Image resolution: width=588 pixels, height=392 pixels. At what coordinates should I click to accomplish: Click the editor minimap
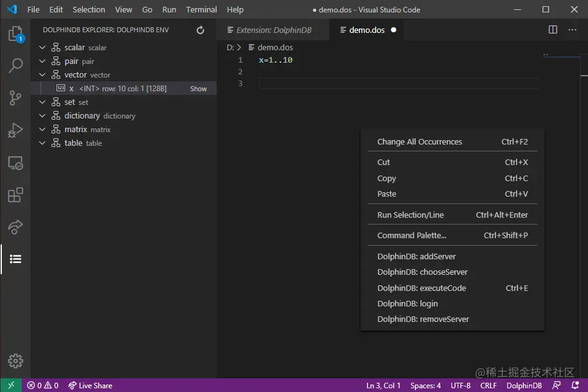click(x=561, y=55)
